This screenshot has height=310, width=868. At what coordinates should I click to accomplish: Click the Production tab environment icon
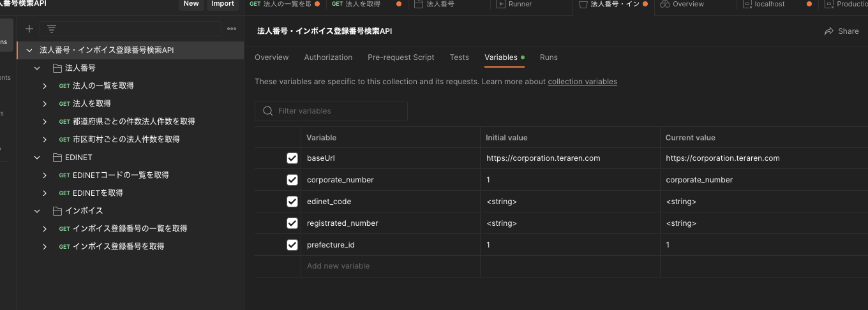829,4
